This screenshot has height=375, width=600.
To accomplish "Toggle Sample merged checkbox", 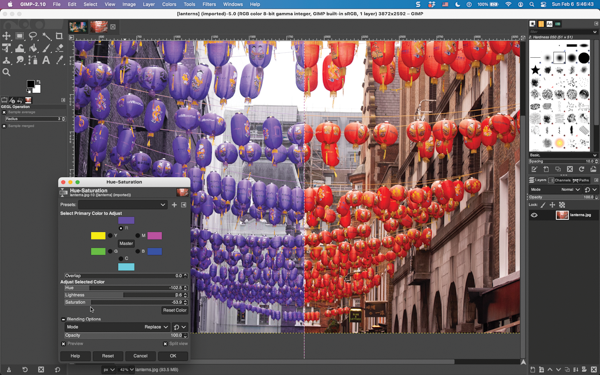I will pos(4,126).
